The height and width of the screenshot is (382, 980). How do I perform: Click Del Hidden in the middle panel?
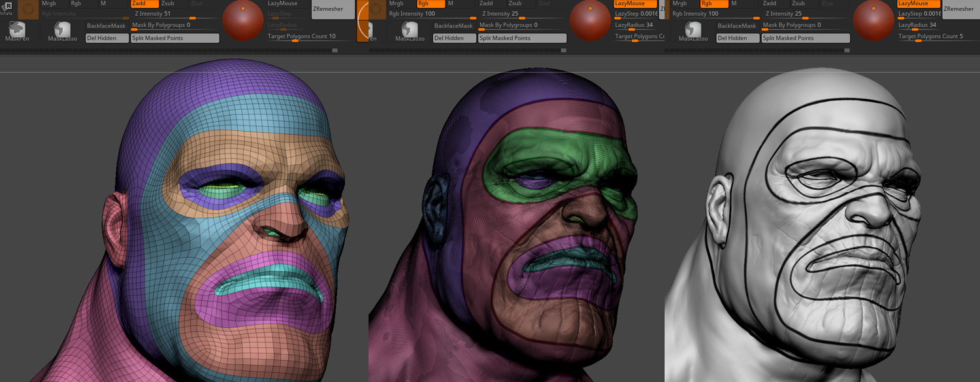[454, 38]
